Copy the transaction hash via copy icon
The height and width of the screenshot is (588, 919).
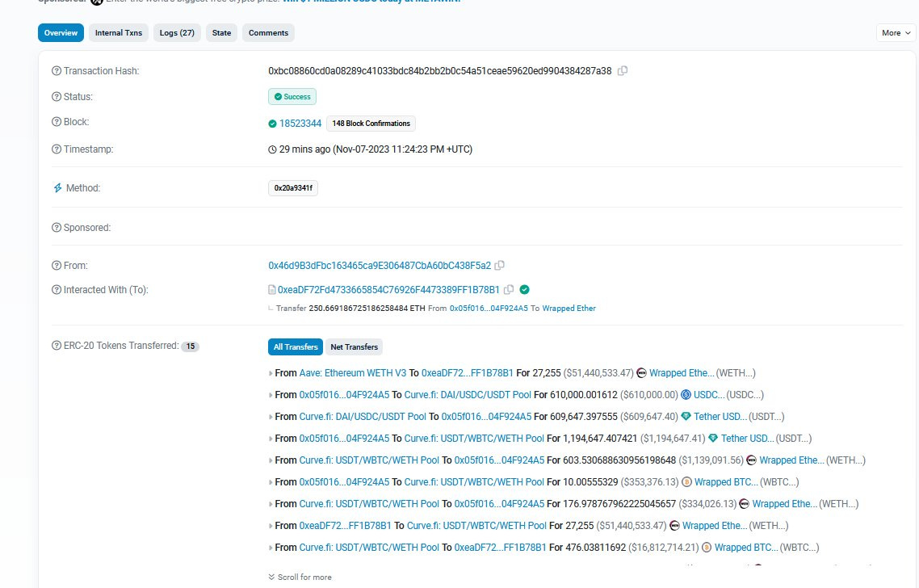(x=623, y=71)
